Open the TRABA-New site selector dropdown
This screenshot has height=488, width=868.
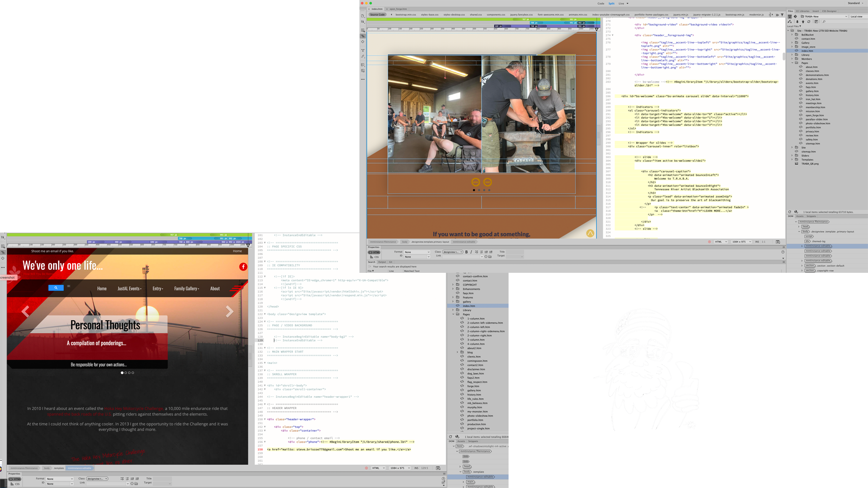(x=823, y=17)
